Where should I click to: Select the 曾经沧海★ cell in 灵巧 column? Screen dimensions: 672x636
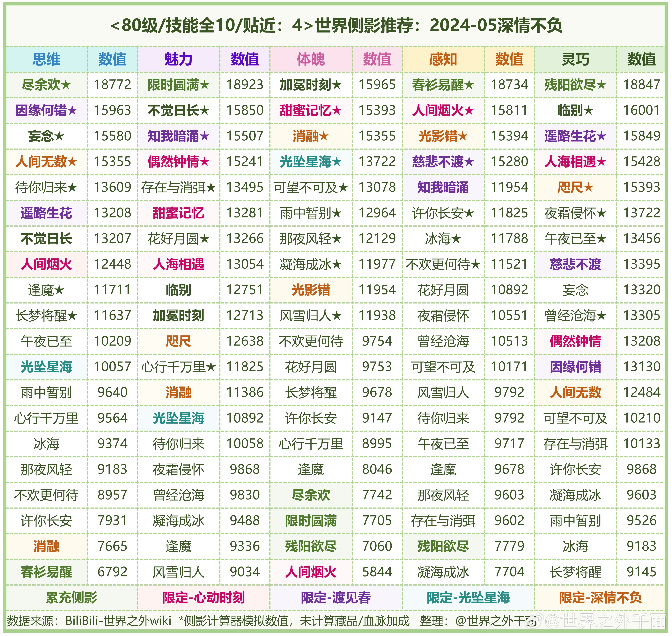(575, 316)
